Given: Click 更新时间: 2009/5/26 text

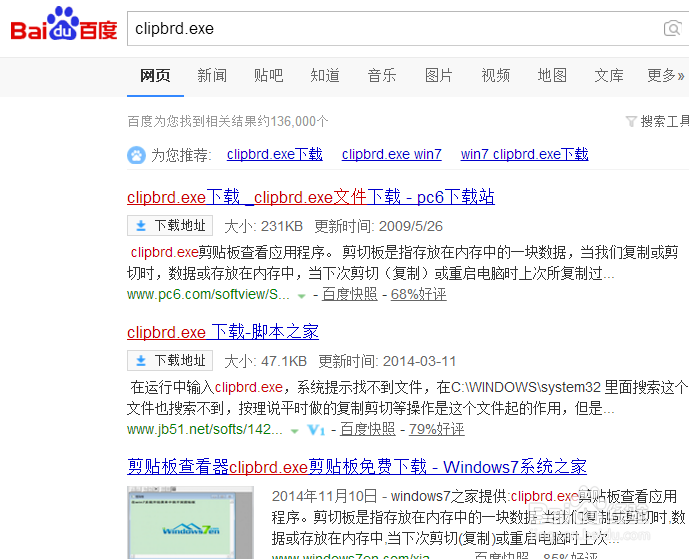Looking at the screenshot, I should pos(378,226).
